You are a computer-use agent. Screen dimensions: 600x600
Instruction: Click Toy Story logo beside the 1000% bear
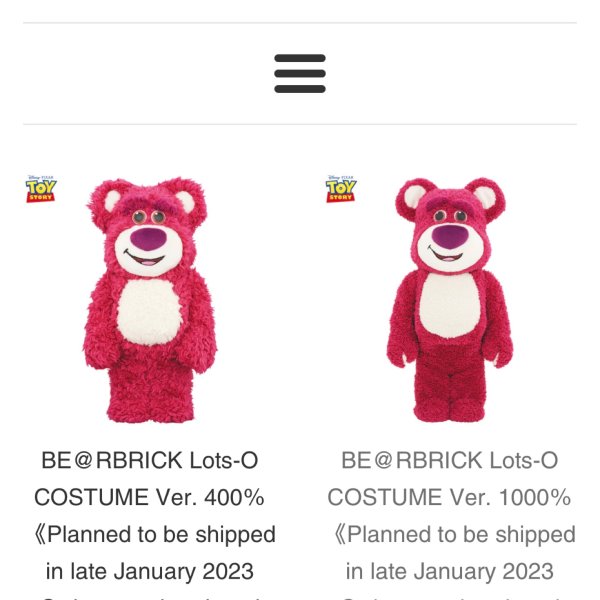click(x=341, y=189)
